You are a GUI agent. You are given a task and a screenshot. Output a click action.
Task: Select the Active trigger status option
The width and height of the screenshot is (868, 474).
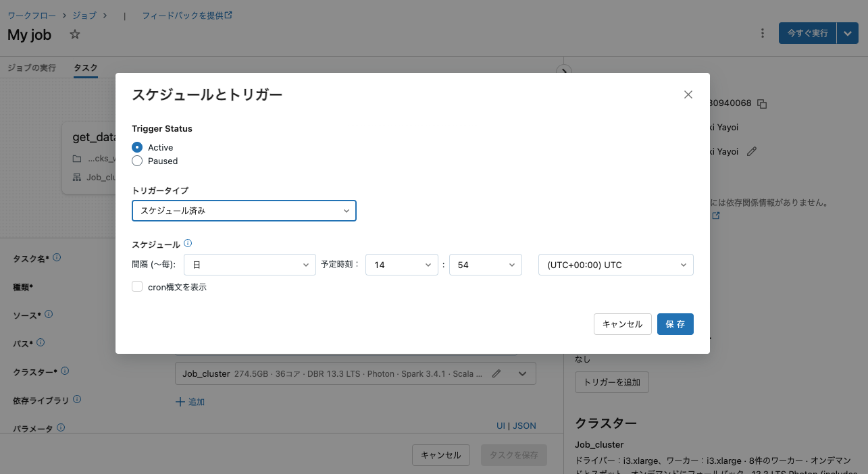(136, 147)
